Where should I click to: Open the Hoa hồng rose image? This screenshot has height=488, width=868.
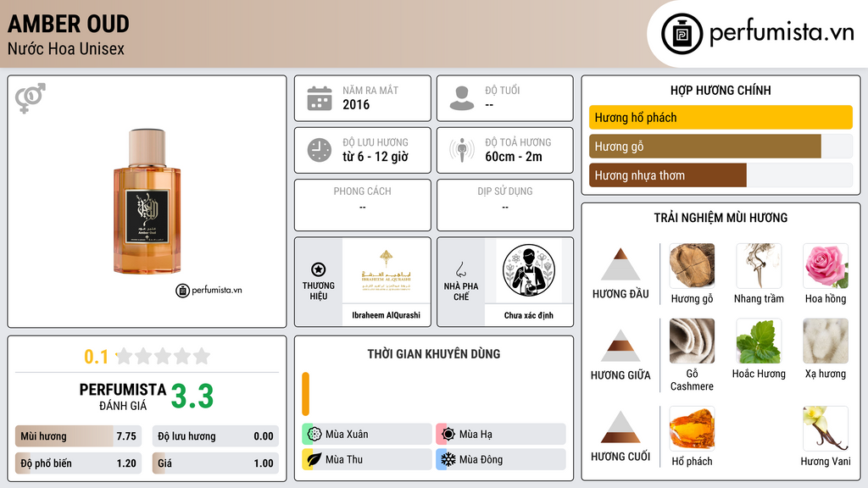(x=826, y=265)
